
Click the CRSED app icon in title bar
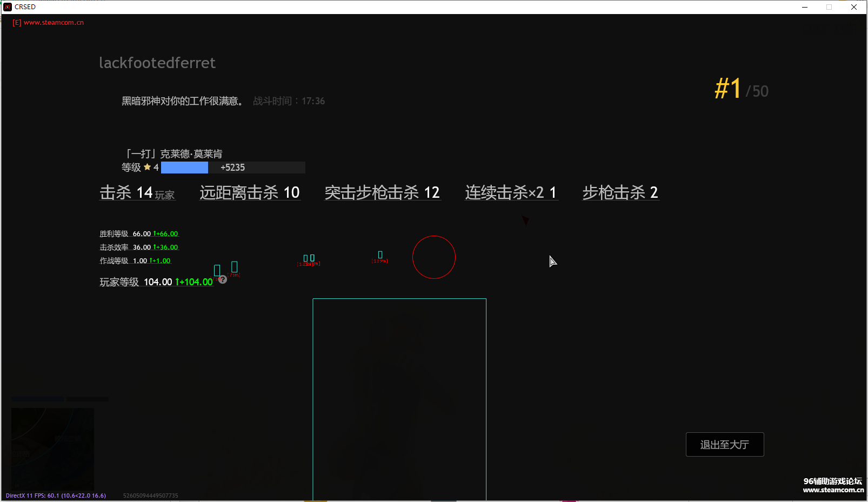click(6, 7)
